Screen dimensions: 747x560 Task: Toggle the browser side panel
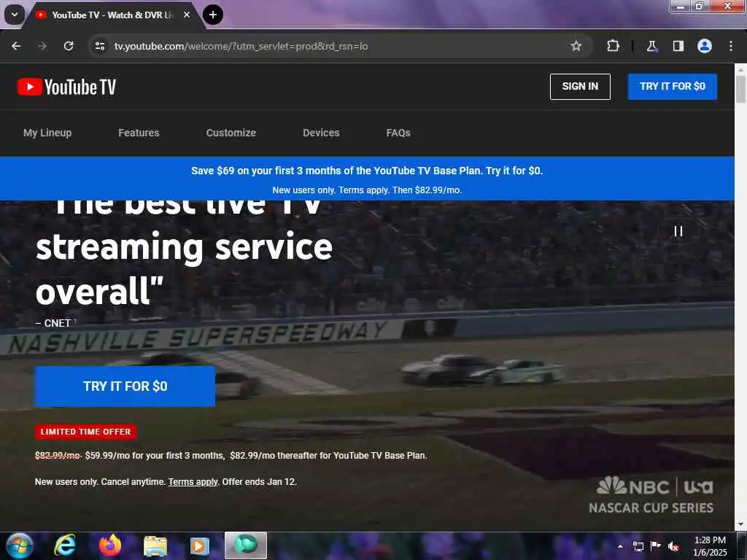click(x=678, y=46)
